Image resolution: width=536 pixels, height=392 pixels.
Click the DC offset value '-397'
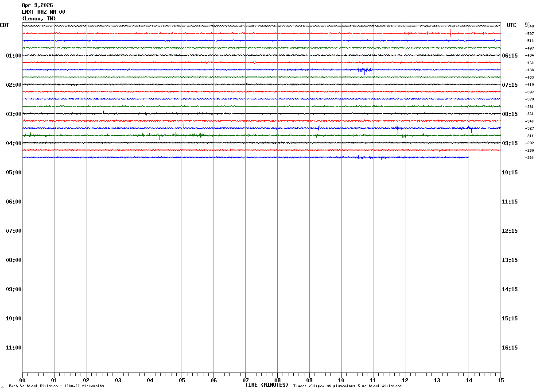pos(529,92)
